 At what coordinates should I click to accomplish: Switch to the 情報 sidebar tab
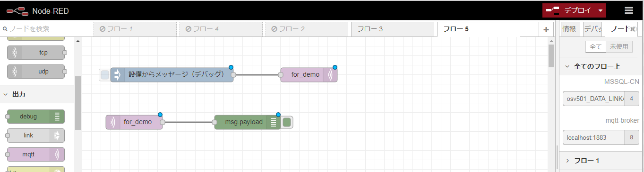click(569, 29)
